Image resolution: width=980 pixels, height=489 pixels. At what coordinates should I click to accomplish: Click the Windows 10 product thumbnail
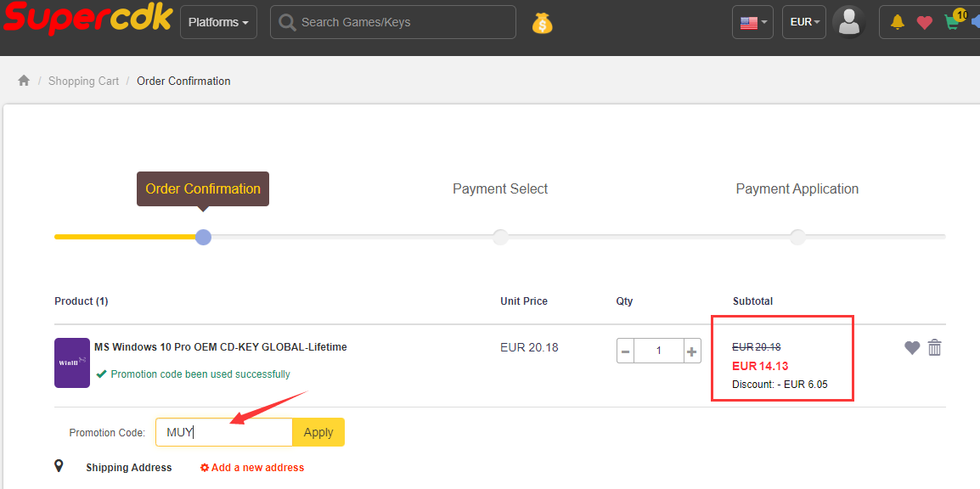72,363
